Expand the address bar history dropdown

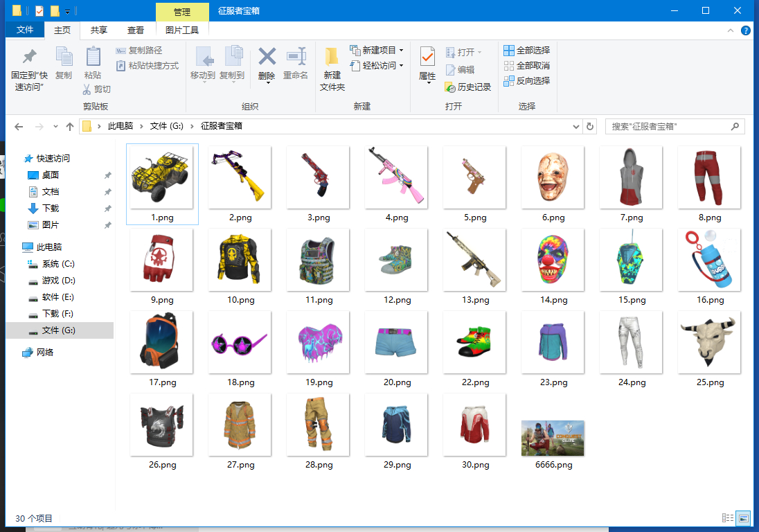576,127
